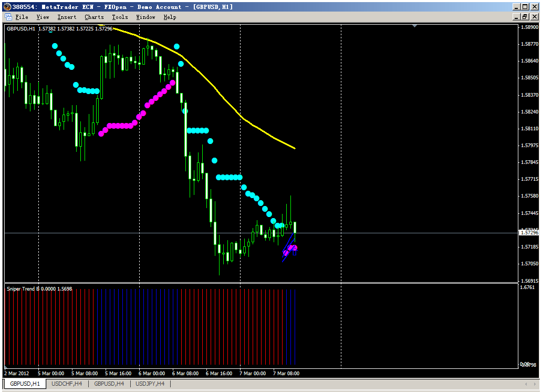Click the 1.57845 price scale label

(529, 162)
